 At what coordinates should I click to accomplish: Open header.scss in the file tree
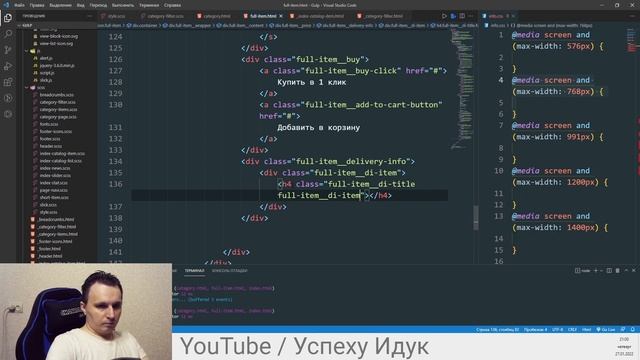51,146
